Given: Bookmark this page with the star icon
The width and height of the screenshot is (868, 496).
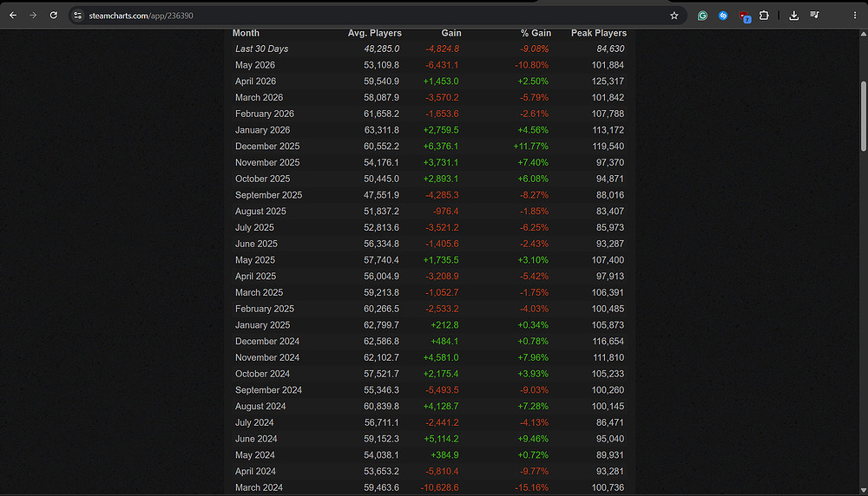Looking at the screenshot, I should [x=674, y=16].
